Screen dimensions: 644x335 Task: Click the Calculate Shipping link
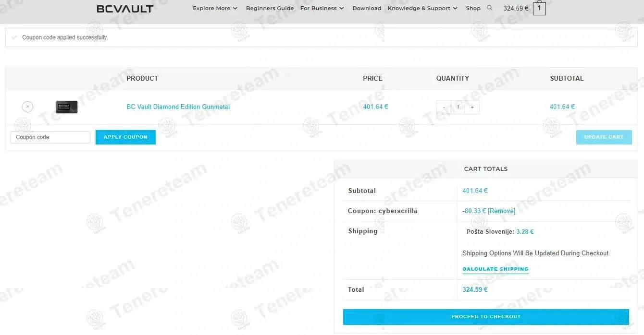(495, 269)
